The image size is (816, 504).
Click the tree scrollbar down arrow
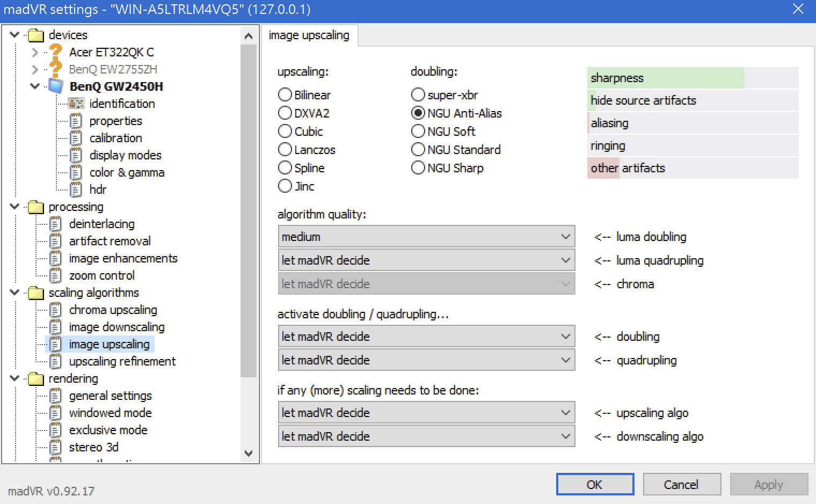pyautogui.click(x=249, y=453)
